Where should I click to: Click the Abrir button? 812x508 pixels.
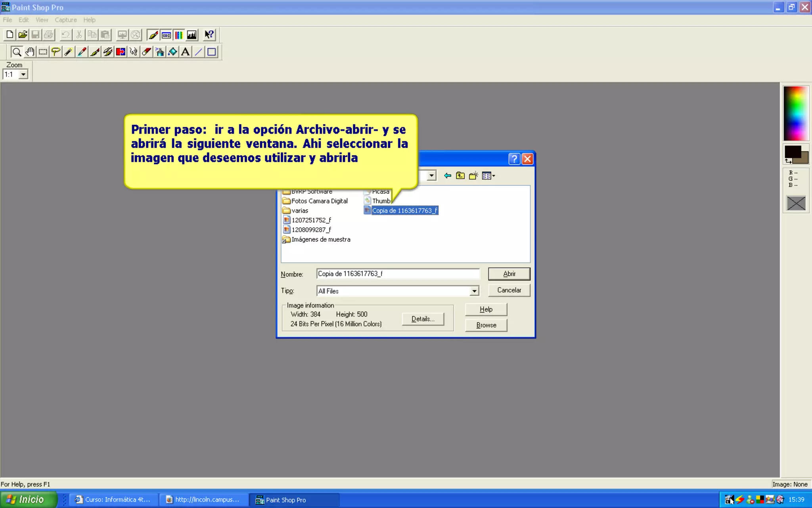tap(509, 274)
